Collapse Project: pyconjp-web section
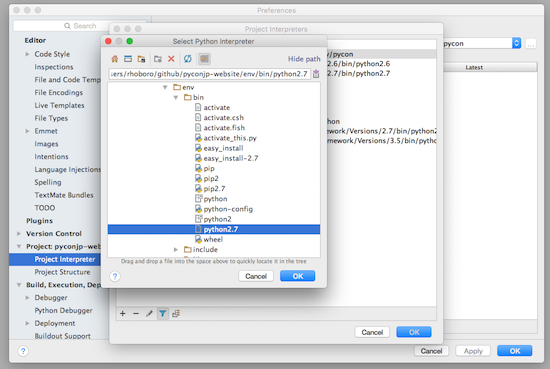The height and width of the screenshot is (369, 550). [x=19, y=247]
